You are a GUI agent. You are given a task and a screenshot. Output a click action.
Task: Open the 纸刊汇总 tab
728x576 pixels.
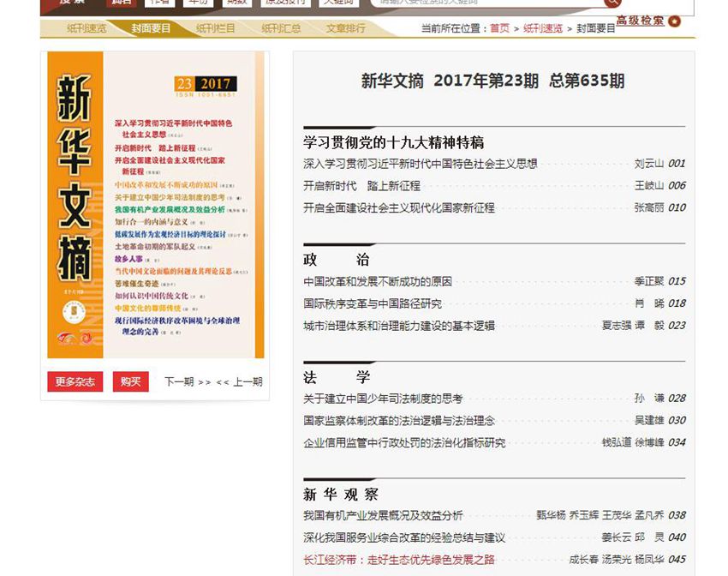click(281, 28)
